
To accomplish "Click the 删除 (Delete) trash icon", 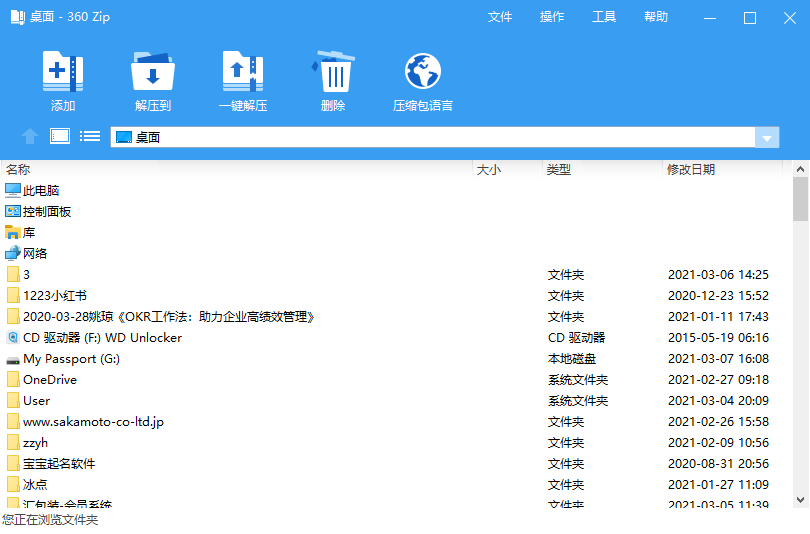I will click(333, 71).
